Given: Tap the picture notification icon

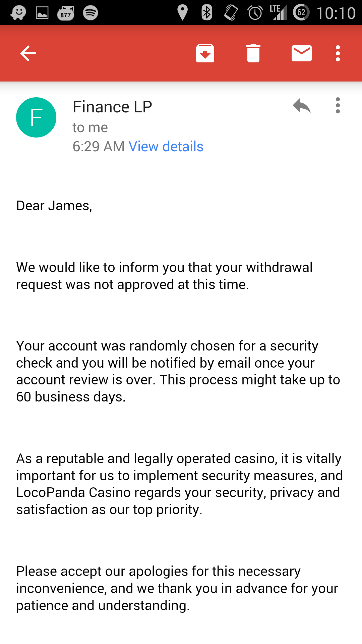Looking at the screenshot, I should pyautogui.click(x=42, y=13).
